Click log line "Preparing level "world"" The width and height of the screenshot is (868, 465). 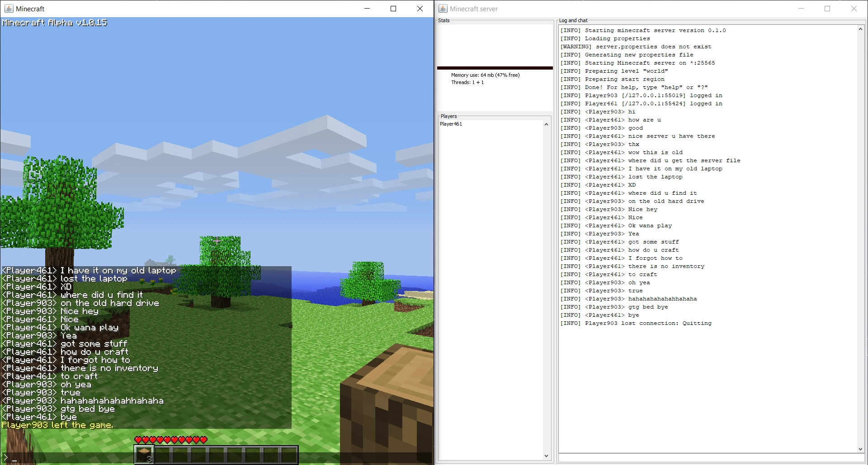tap(614, 71)
